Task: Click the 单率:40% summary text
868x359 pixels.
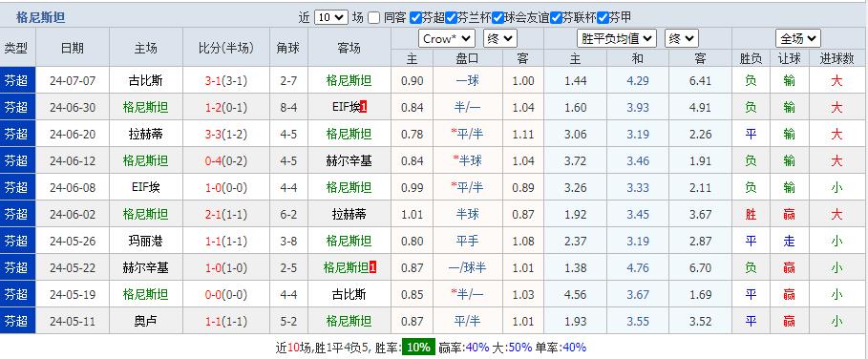Action: pyautogui.click(x=561, y=348)
